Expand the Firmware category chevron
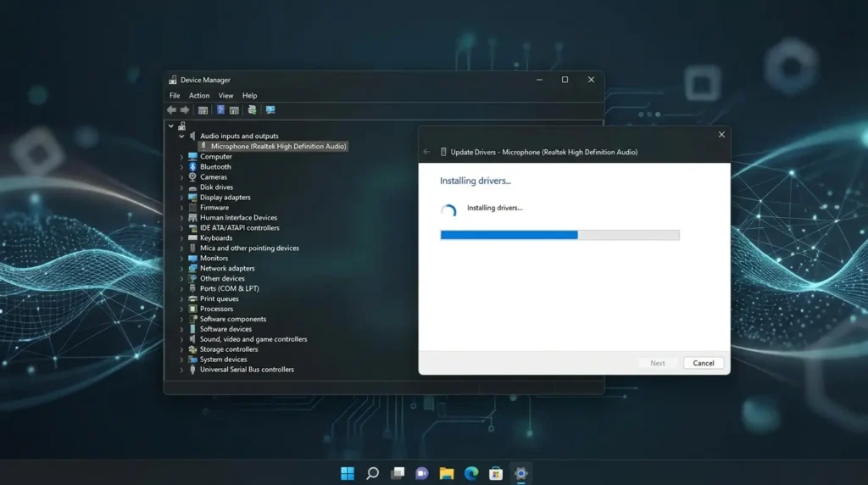This screenshot has width=868, height=485. tap(181, 208)
